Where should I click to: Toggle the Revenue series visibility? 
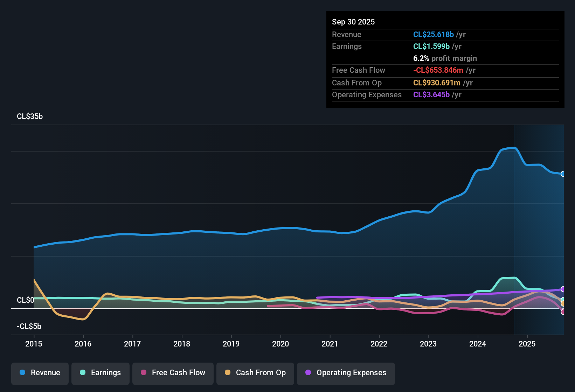(x=40, y=373)
